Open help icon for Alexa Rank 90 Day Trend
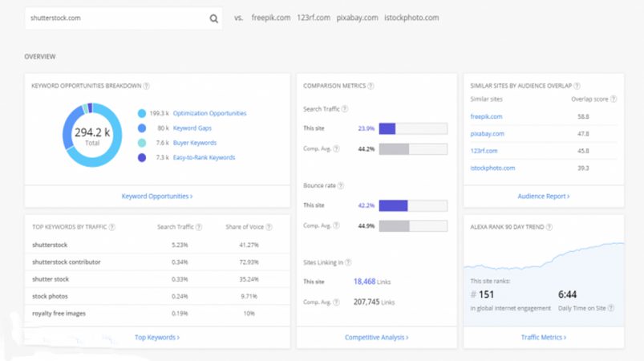Image resolution: width=644 pixels, height=361 pixels. point(549,227)
